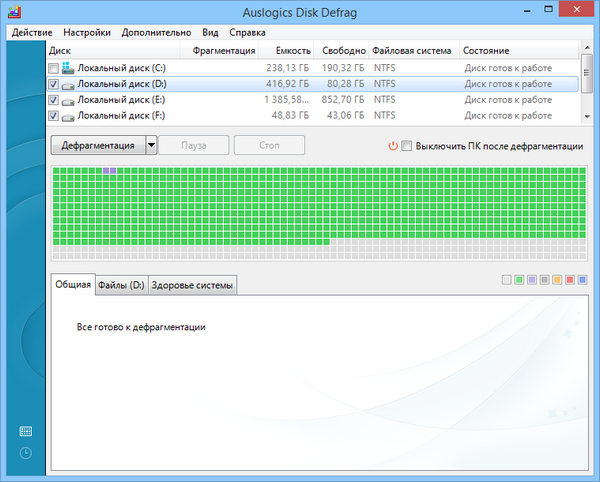Open the Действие menu

pos(32,32)
